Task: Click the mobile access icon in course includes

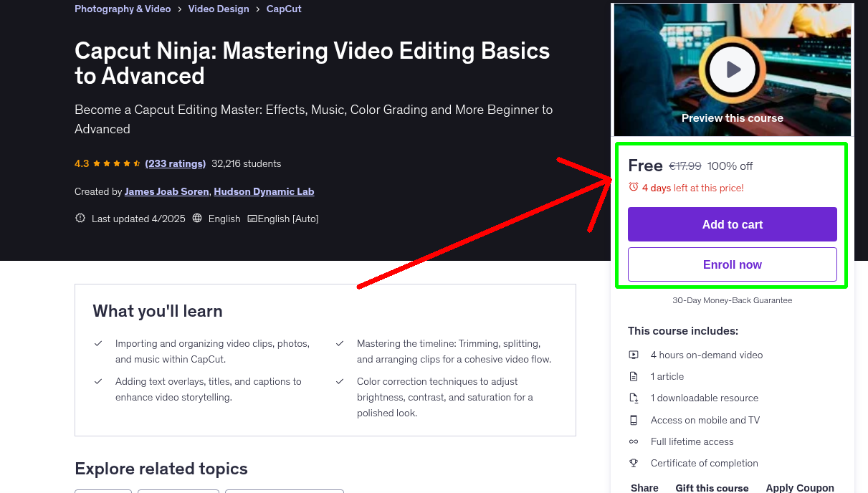Action: click(x=634, y=420)
